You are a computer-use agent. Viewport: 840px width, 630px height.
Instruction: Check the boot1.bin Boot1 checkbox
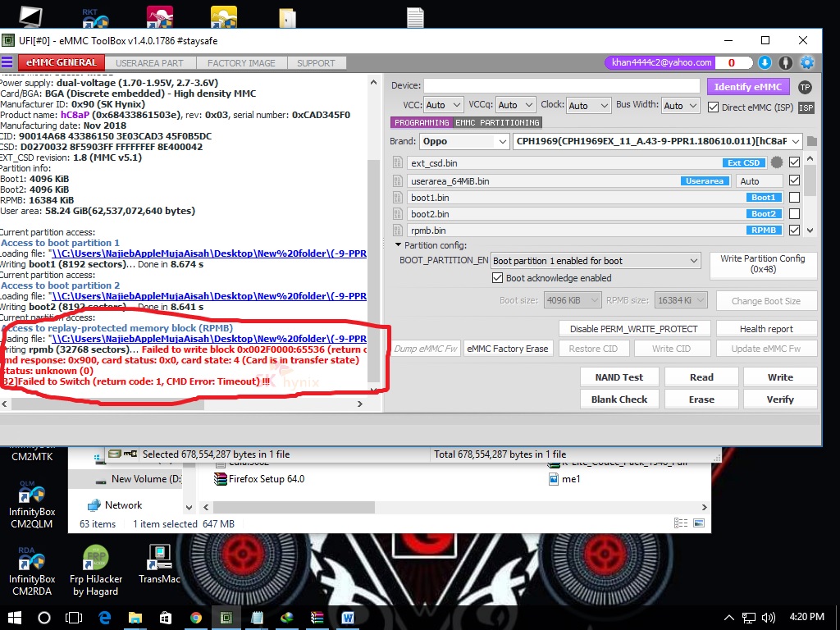pyautogui.click(x=794, y=197)
